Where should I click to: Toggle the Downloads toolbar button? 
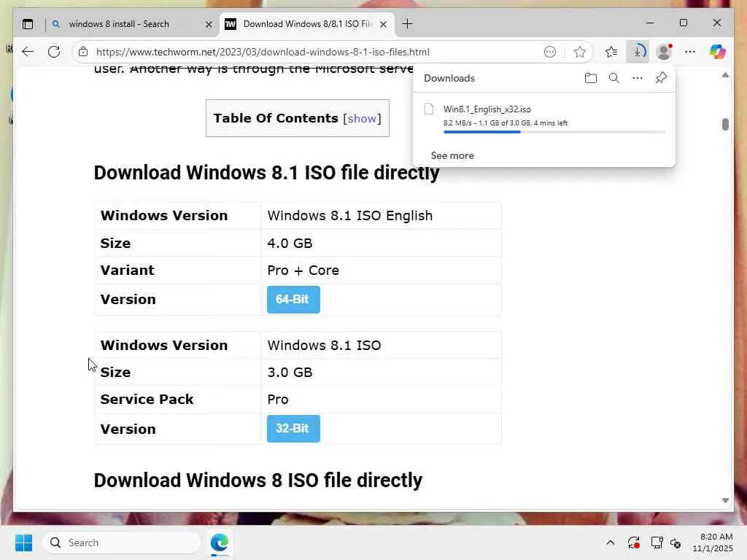pyautogui.click(x=638, y=52)
